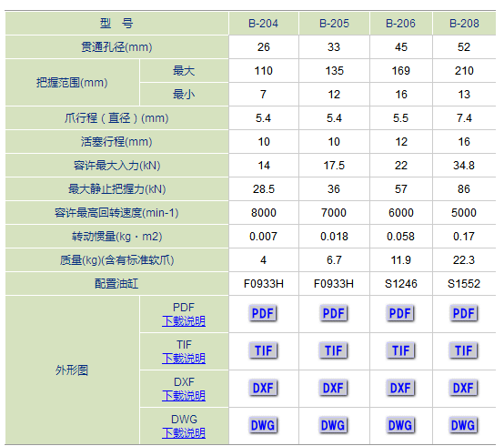504x446 pixels.
Task: Download the DXF file for B-206
Action: tap(400, 388)
